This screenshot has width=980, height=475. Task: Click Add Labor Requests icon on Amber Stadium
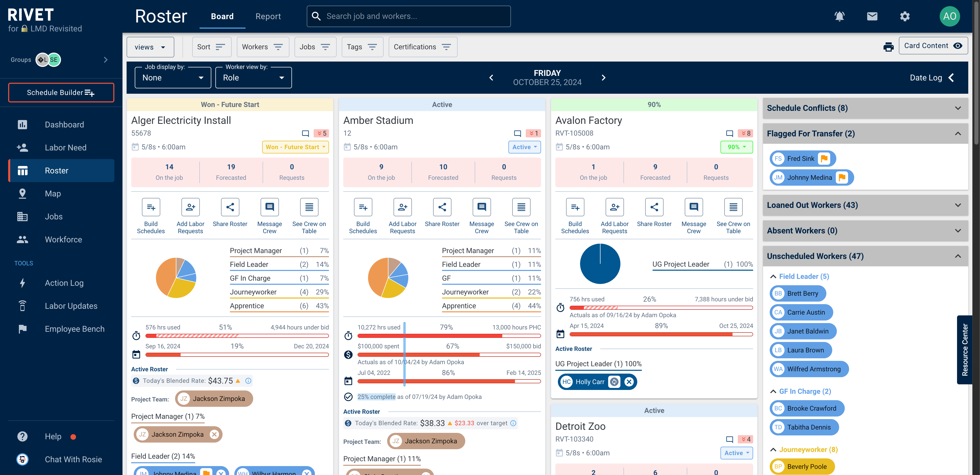pyautogui.click(x=402, y=207)
